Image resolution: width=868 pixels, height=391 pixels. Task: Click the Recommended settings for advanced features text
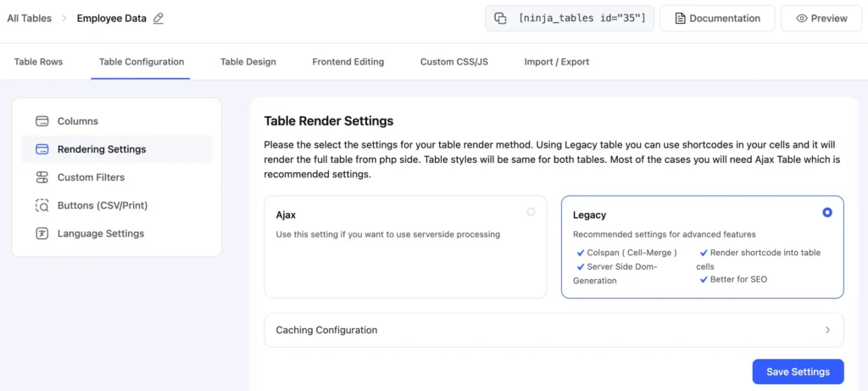(665, 234)
